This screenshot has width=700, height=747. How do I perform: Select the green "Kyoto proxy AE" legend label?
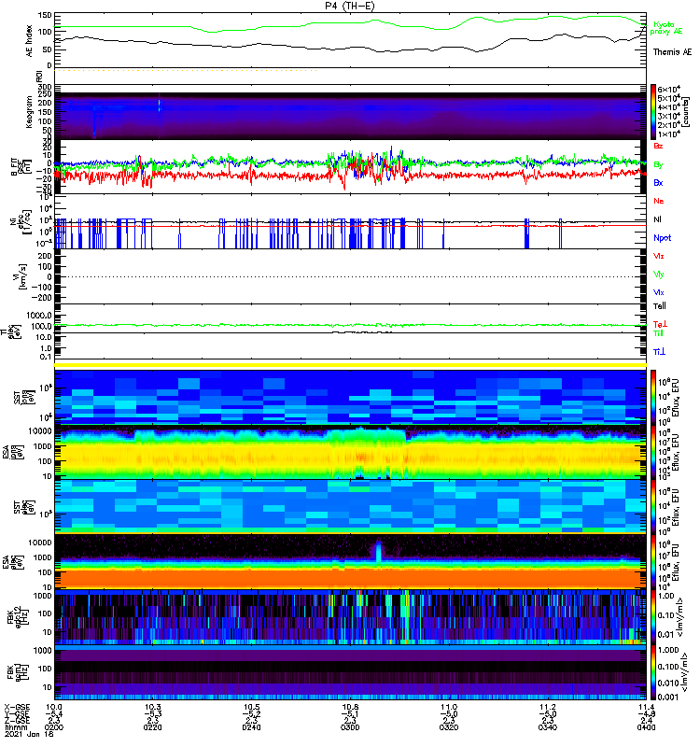coord(666,28)
